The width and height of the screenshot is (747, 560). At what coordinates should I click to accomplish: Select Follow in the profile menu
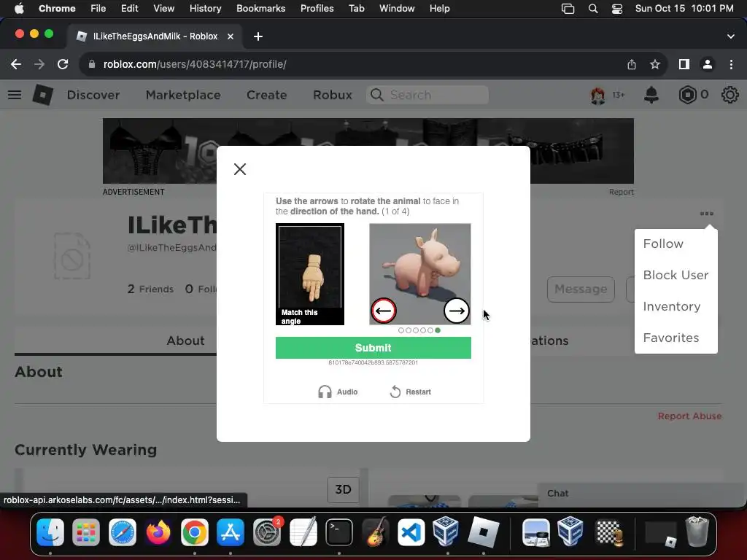663,244
